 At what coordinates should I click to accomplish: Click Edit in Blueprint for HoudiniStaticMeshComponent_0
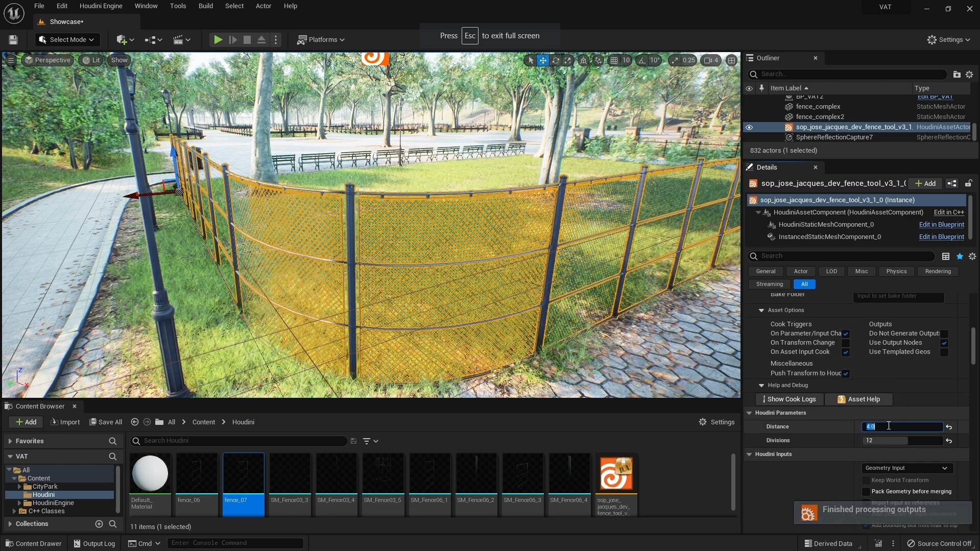(941, 225)
